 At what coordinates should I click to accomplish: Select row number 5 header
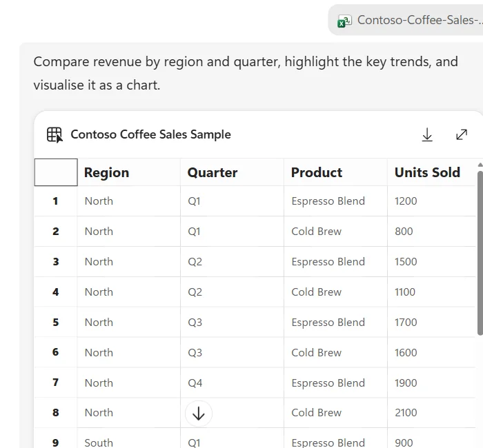(x=56, y=322)
